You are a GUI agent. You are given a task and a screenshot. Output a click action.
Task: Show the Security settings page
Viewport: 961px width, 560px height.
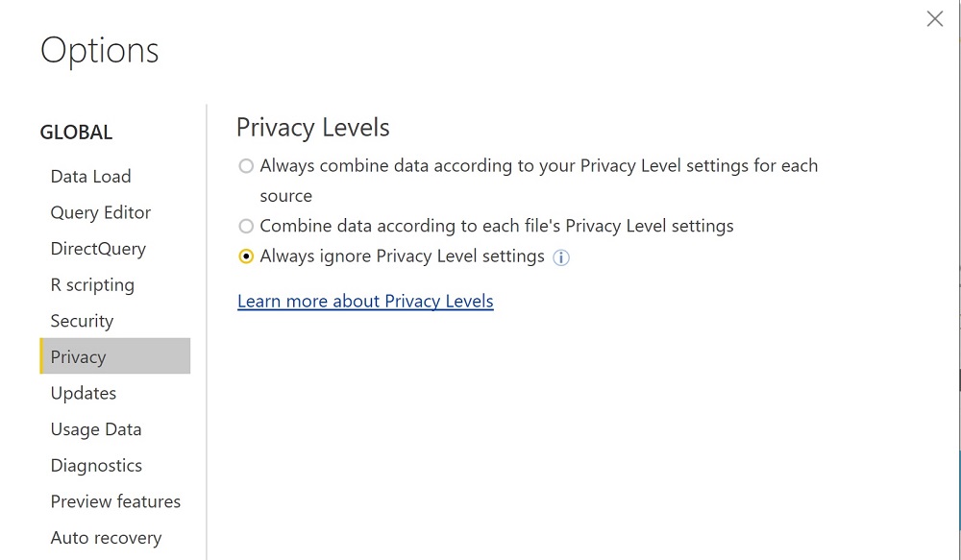[82, 321]
